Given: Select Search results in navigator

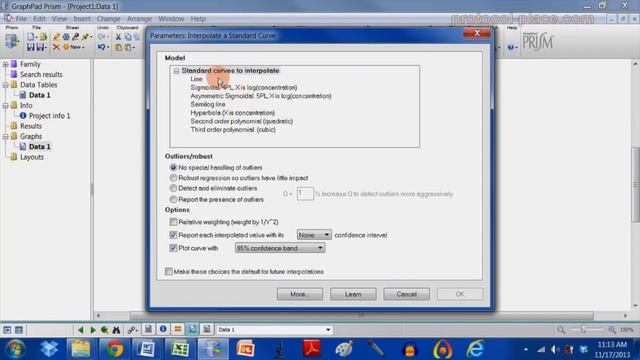Looking at the screenshot, I should point(41,75).
